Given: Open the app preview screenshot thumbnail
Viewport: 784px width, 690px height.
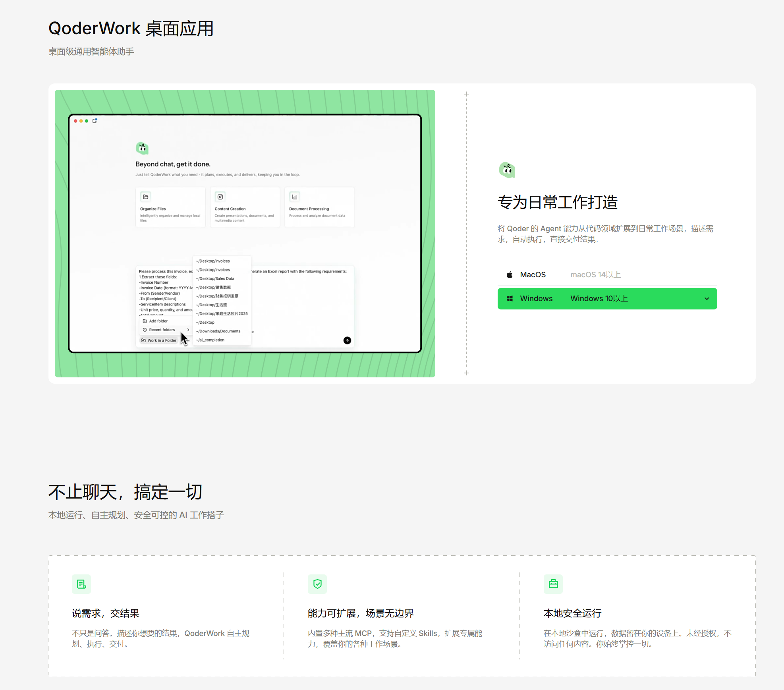Looking at the screenshot, I should point(245,234).
